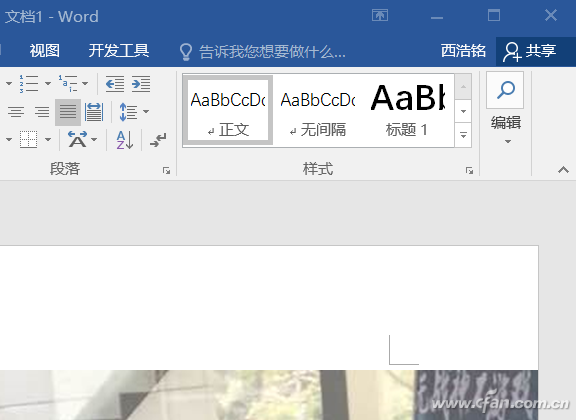
Task: Switch to the 视图 tab
Action: coord(45,51)
